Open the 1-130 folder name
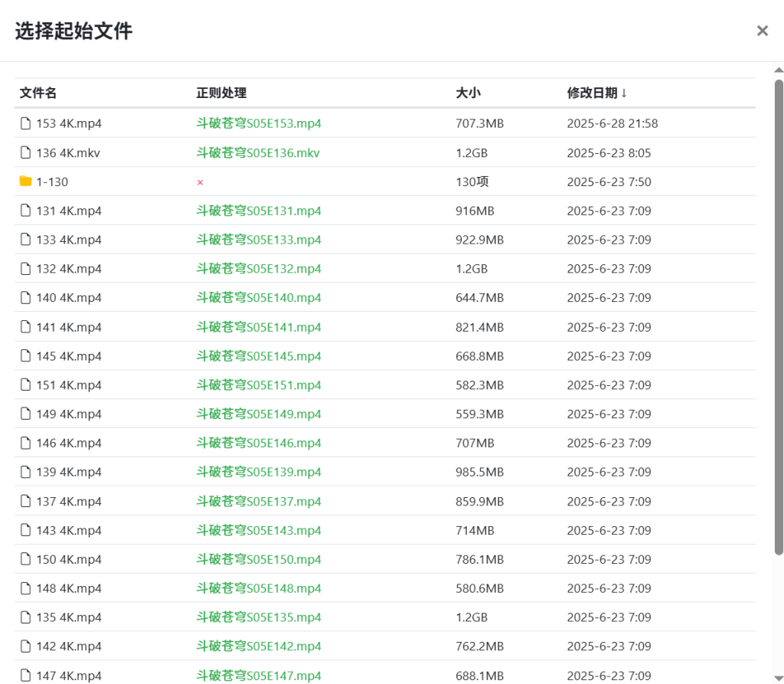This screenshot has height=684, width=784. coord(52,182)
